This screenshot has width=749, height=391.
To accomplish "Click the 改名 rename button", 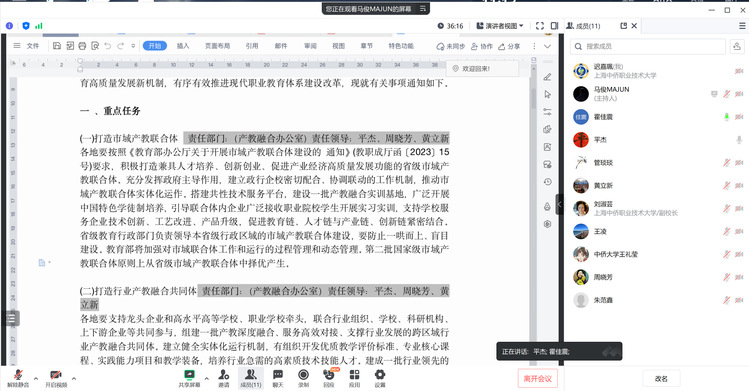I will tap(661, 379).
